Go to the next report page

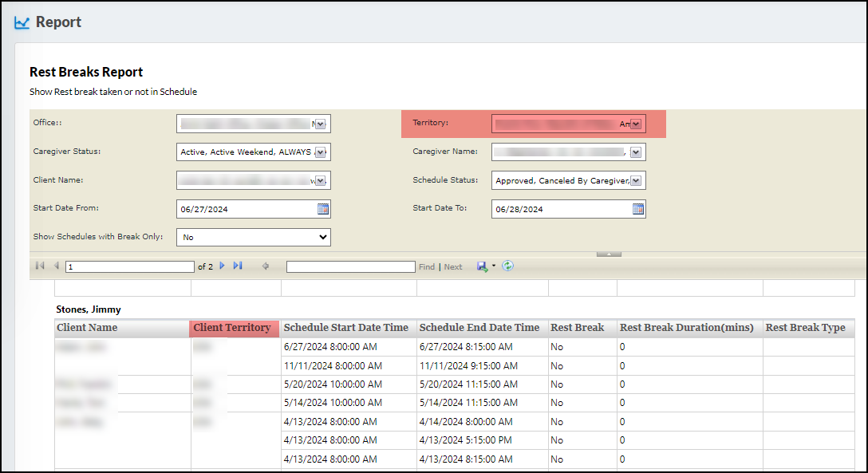(x=223, y=266)
